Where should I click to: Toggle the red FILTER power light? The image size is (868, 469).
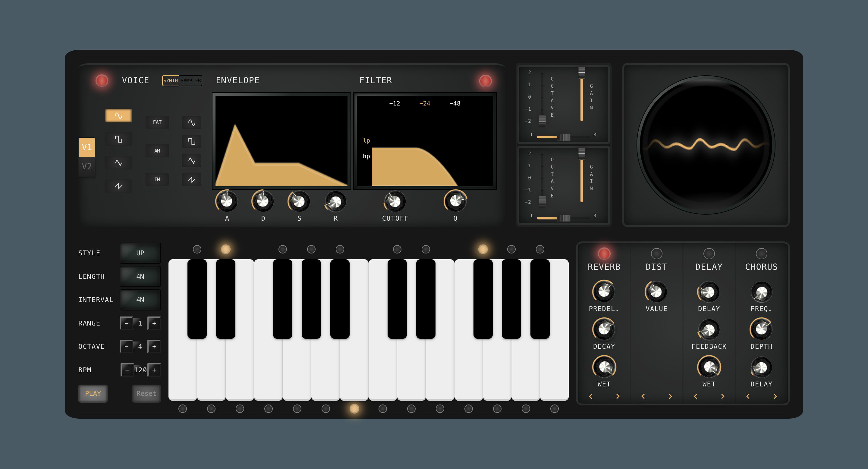(x=485, y=81)
